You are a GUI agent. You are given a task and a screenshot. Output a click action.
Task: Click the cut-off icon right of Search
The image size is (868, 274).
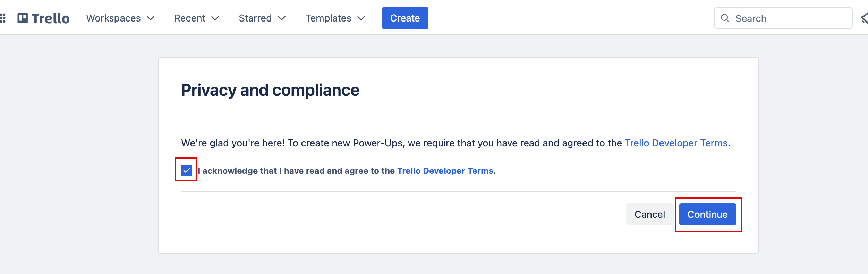click(864, 18)
